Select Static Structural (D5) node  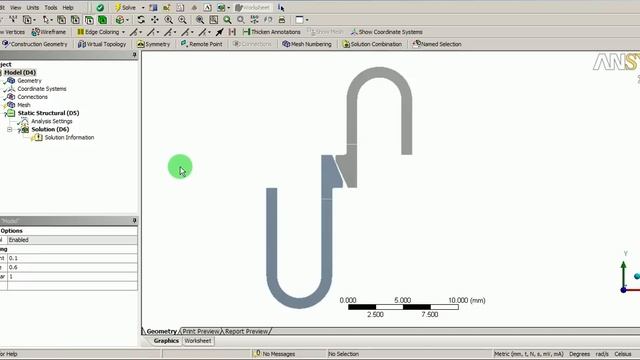[x=48, y=113]
